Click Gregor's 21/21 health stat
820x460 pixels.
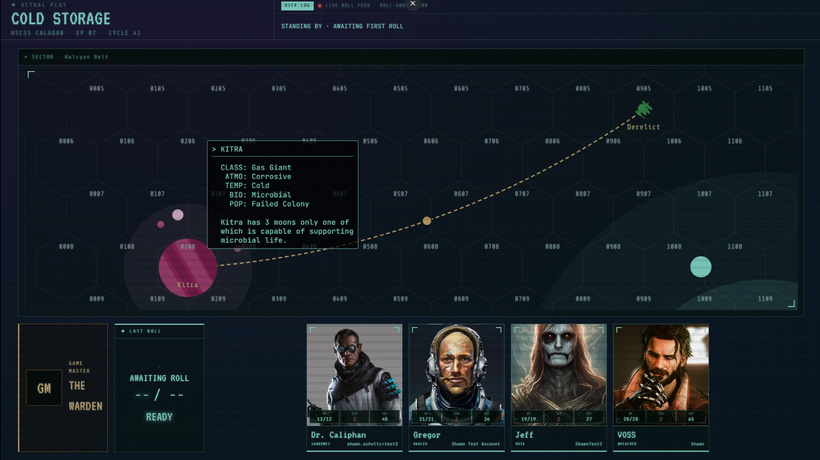click(x=426, y=417)
